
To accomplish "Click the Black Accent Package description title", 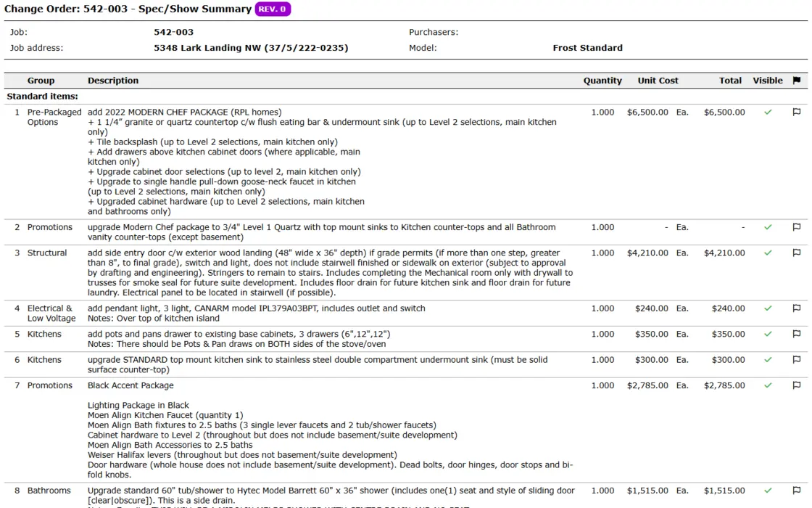I will coord(130,385).
